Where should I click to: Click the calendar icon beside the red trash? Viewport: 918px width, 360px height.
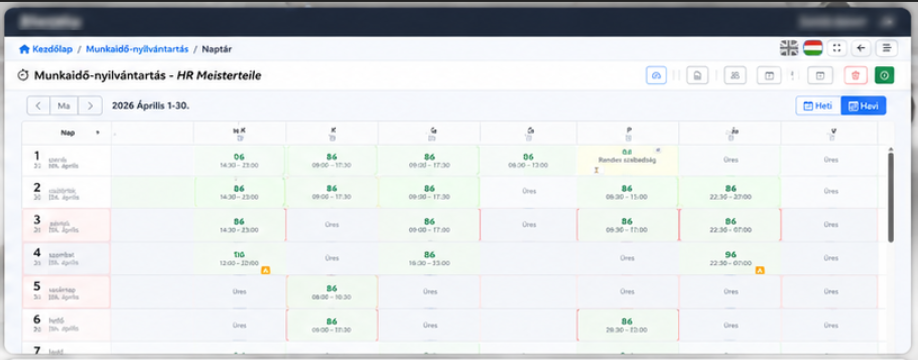(x=820, y=76)
